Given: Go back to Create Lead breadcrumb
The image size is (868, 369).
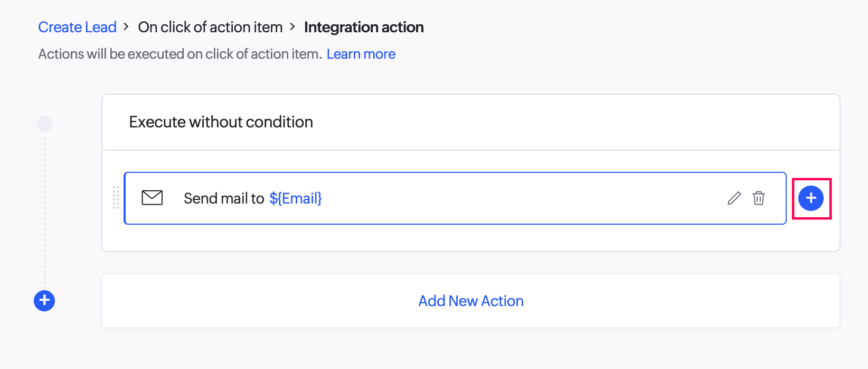Looking at the screenshot, I should tap(77, 27).
